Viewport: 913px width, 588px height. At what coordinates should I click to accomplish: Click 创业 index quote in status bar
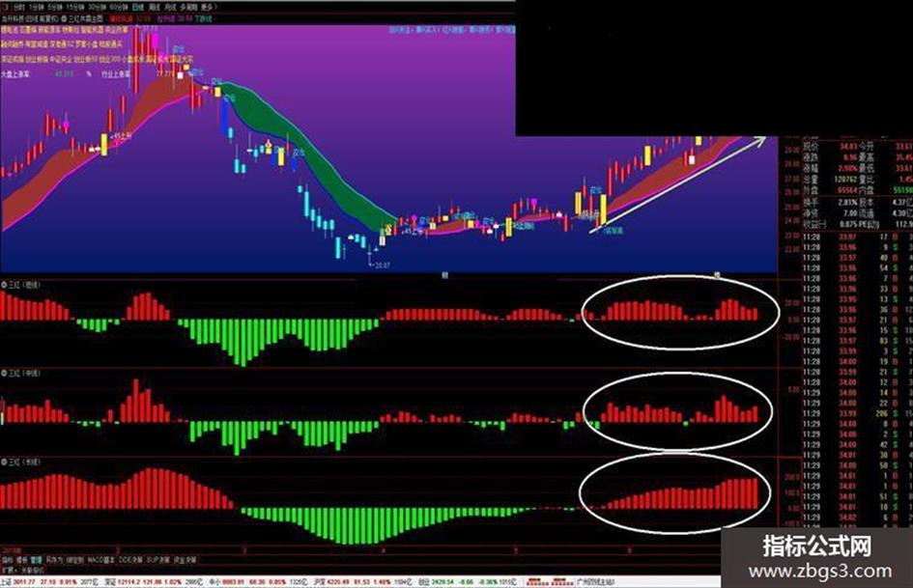click(x=467, y=581)
